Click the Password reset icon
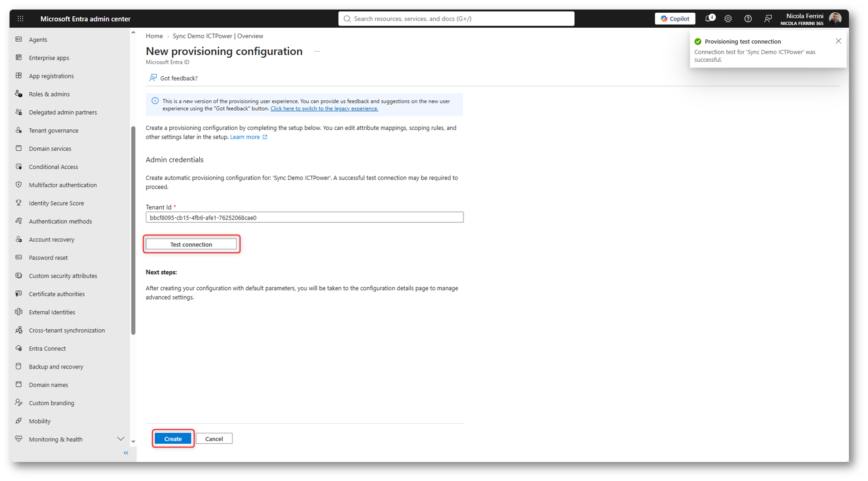Image resolution: width=868 pixels, height=481 pixels. (x=19, y=257)
